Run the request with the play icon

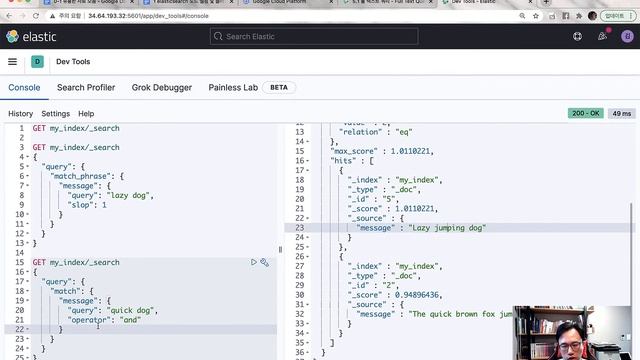tap(253, 262)
